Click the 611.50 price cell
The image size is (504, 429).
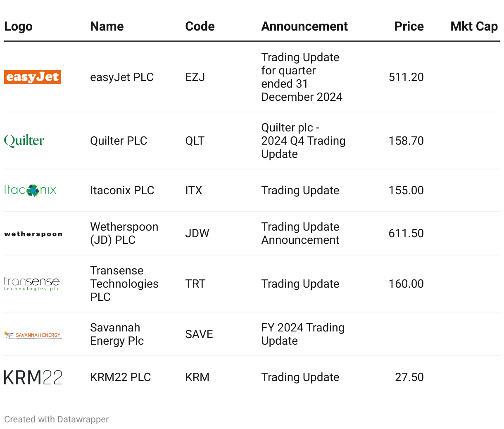point(406,234)
